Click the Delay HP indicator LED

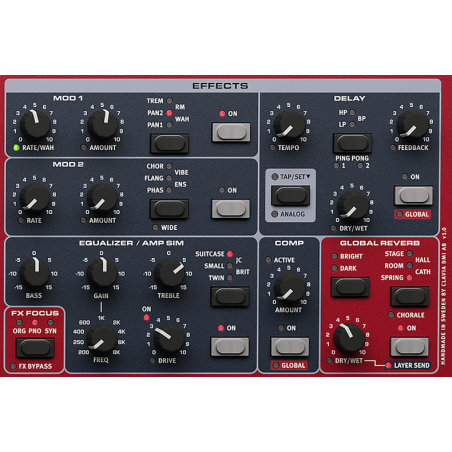tap(352, 113)
